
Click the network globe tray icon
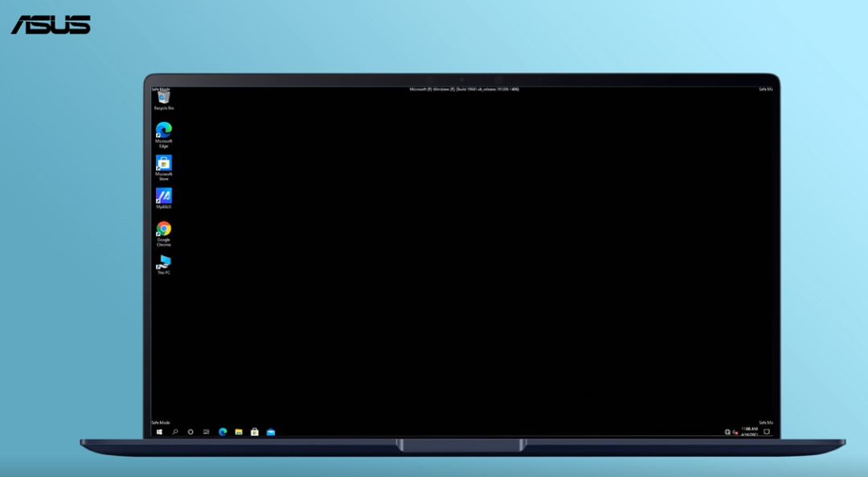[x=727, y=432]
